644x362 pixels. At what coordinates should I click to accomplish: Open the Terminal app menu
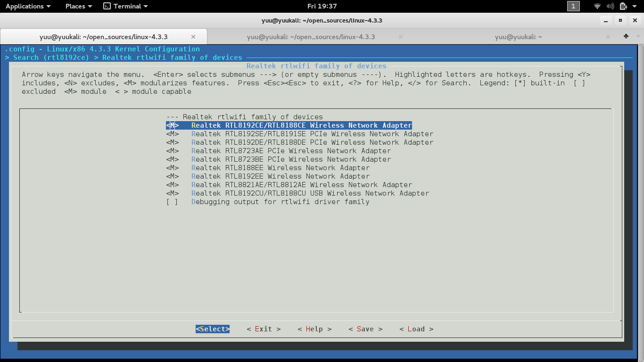click(125, 6)
